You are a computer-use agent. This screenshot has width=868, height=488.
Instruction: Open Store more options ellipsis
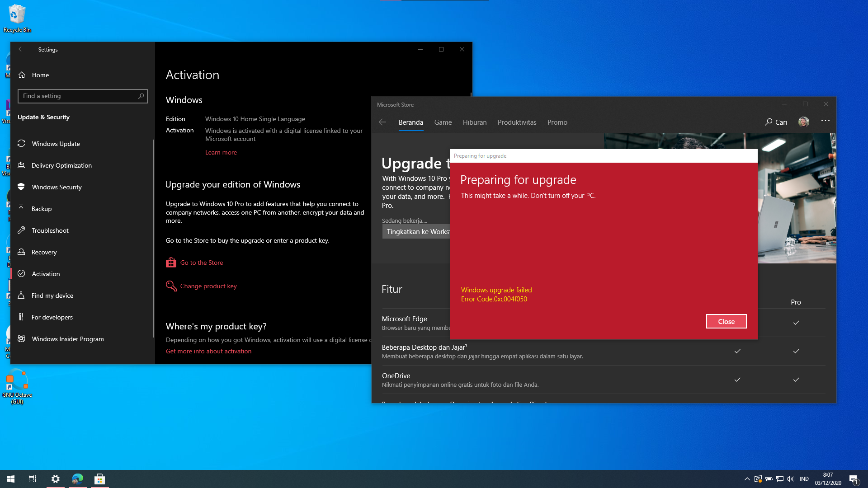click(825, 121)
